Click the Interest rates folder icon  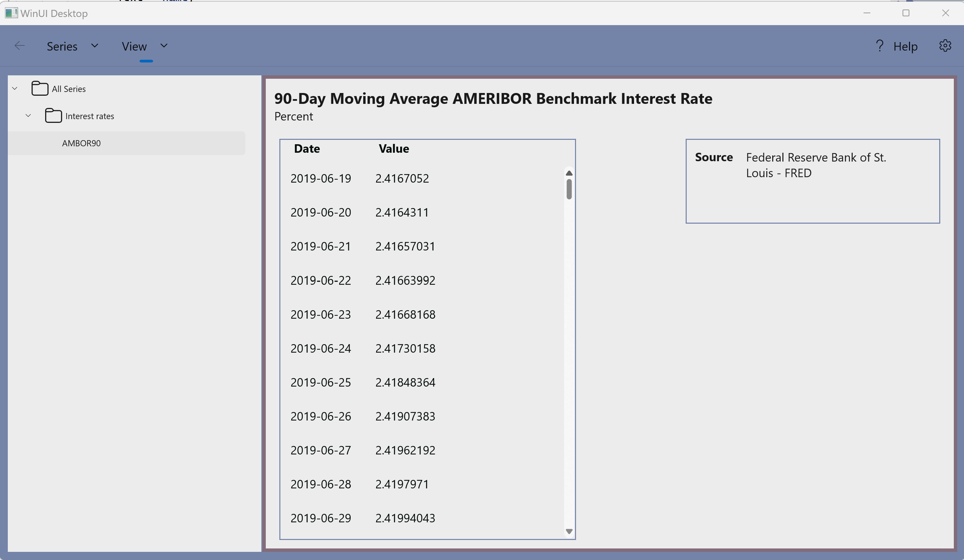click(53, 115)
